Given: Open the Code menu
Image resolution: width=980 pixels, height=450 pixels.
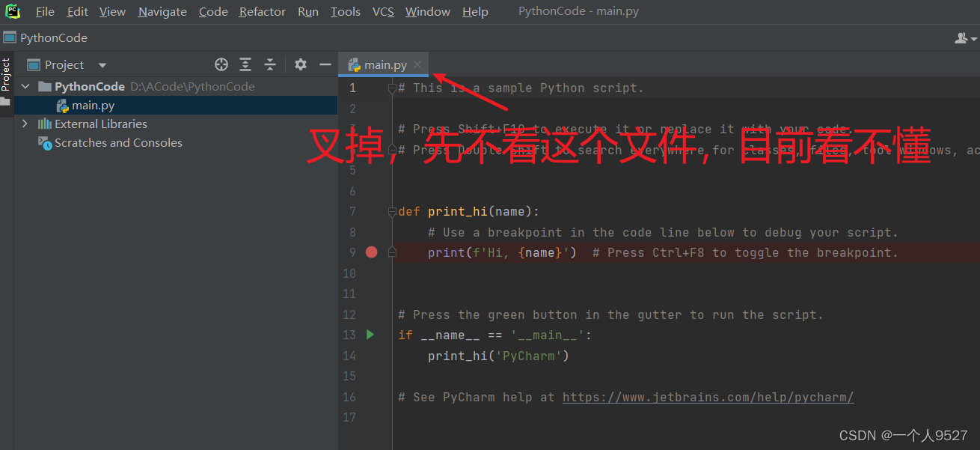Looking at the screenshot, I should [x=213, y=12].
